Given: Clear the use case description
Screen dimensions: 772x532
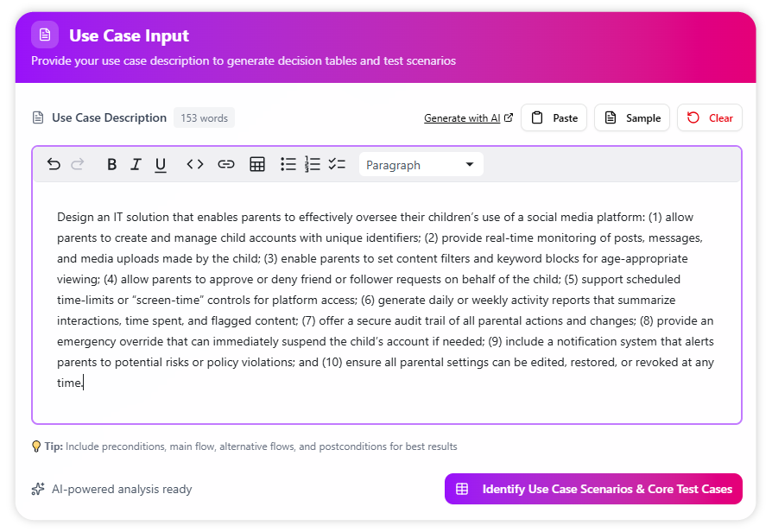Looking at the screenshot, I should point(710,118).
